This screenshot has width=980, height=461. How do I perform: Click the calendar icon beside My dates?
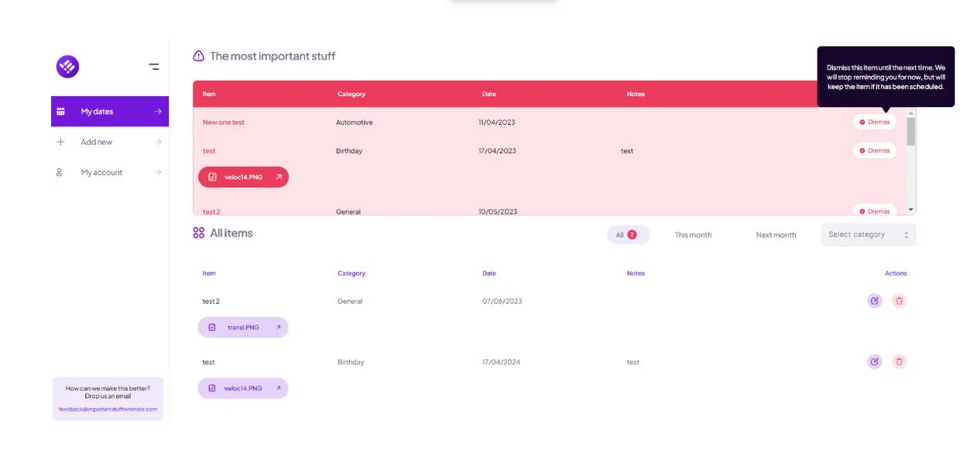tap(61, 112)
